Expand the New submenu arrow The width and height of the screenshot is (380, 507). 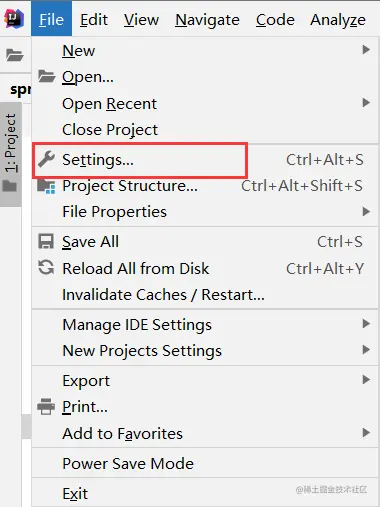pyautogui.click(x=366, y=50)
